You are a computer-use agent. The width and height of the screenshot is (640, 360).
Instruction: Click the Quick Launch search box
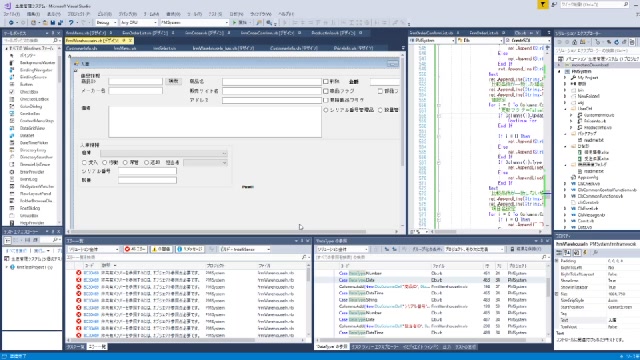596,4
